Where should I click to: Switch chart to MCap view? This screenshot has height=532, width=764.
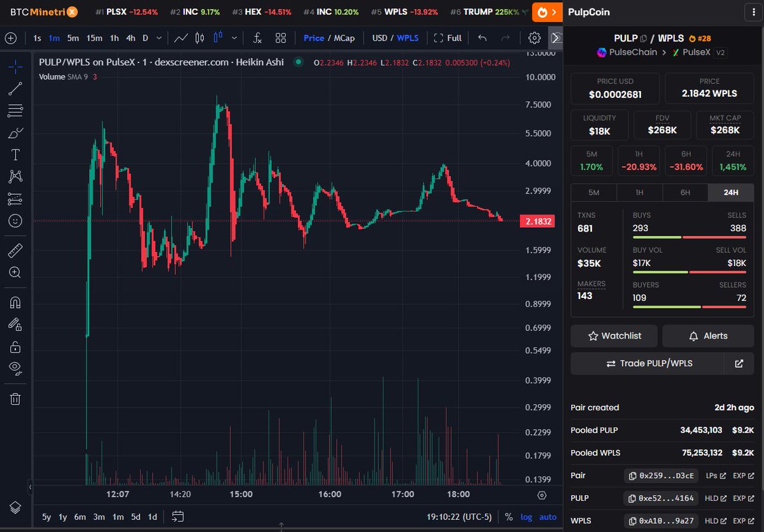click(344, 38)
